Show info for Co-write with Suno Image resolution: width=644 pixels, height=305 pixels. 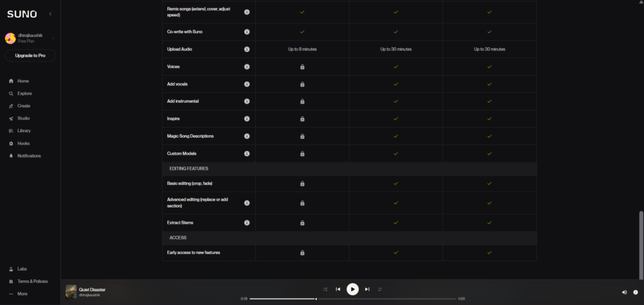247,31
